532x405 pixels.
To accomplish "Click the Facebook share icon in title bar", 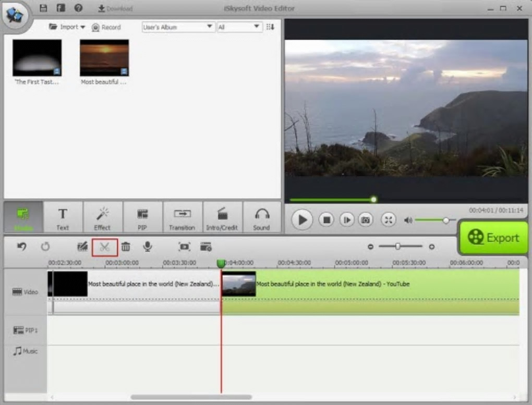I will (61, 8).
